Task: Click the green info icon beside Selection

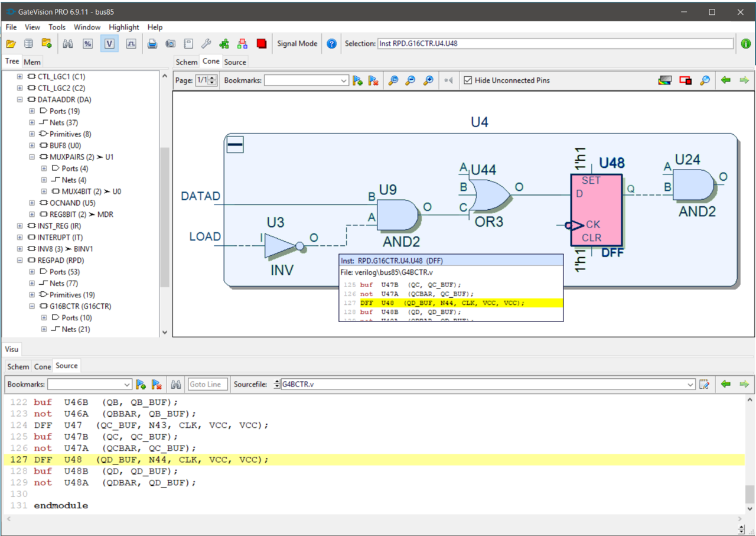Action: (x=746, y=44)
